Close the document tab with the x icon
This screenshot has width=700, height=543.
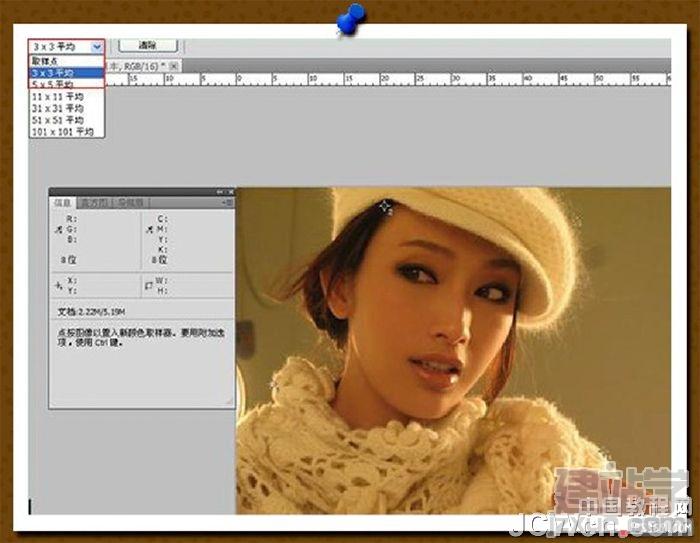point(174,66)
